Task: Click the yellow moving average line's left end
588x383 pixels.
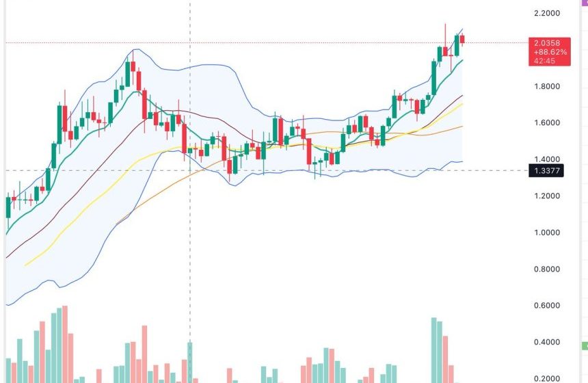Action: coord(25,265)
